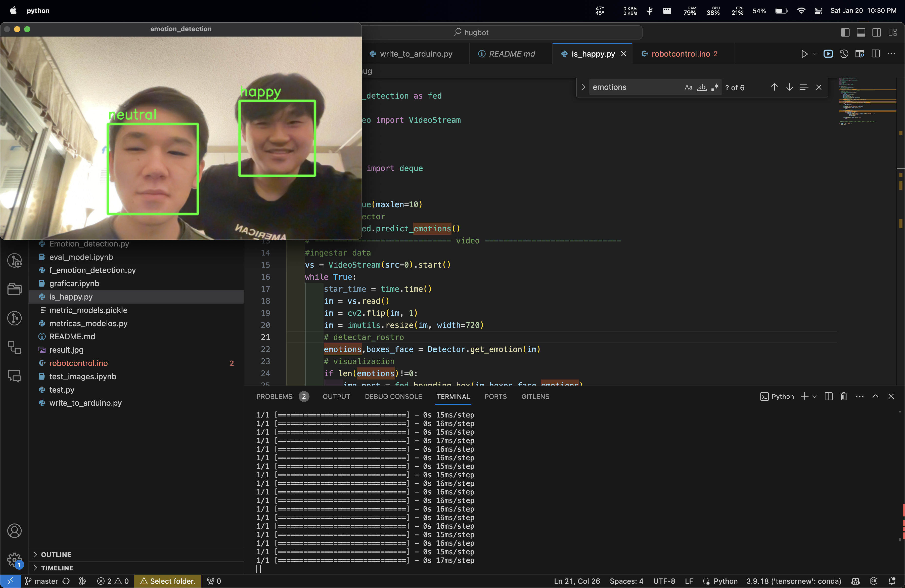Viewport: 905px width, 588px height.
Task: Open the DEBUG CONSOLE panel tab
Action: 393,396
